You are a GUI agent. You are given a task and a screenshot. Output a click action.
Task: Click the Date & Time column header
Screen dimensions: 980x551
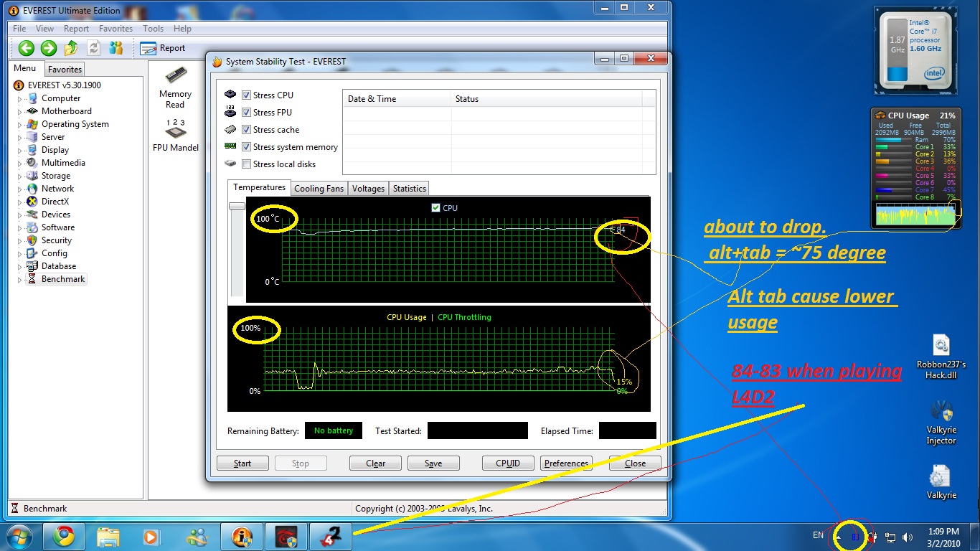click(x=397, y=99)
